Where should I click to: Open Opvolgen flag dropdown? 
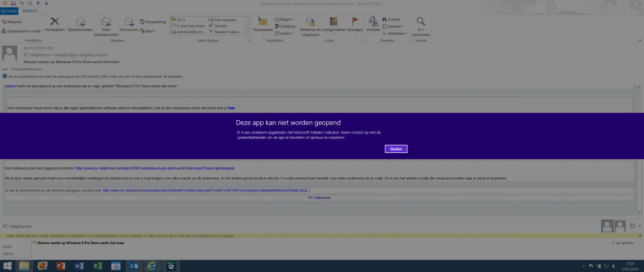355,25
